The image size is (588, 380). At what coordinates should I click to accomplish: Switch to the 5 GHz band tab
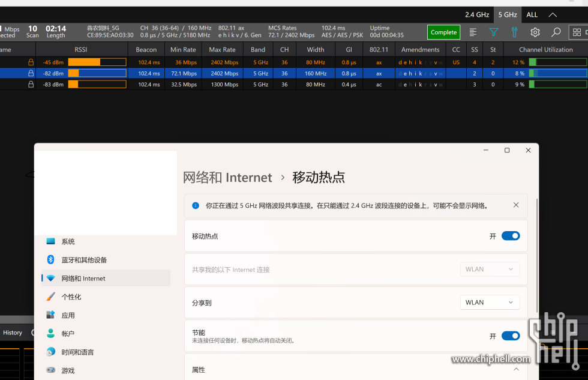coord(508,15)
